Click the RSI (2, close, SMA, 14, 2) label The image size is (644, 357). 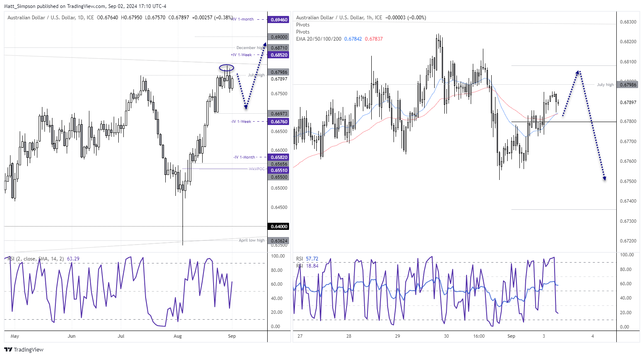36,259
